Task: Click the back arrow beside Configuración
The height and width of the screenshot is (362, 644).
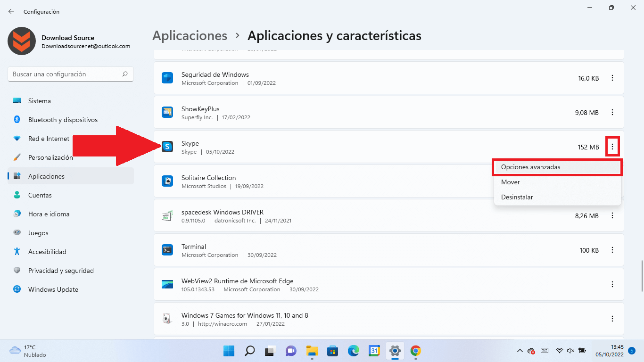Action: [11, 11]
